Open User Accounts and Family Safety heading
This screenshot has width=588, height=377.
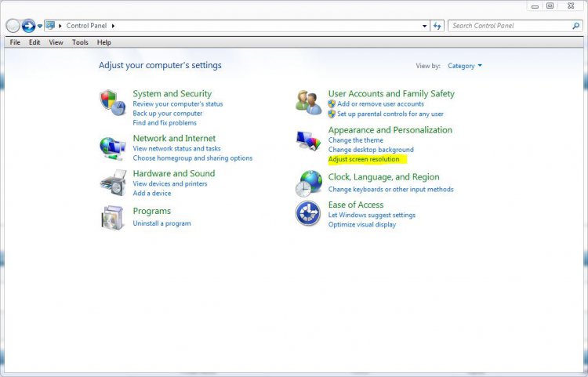391,93
